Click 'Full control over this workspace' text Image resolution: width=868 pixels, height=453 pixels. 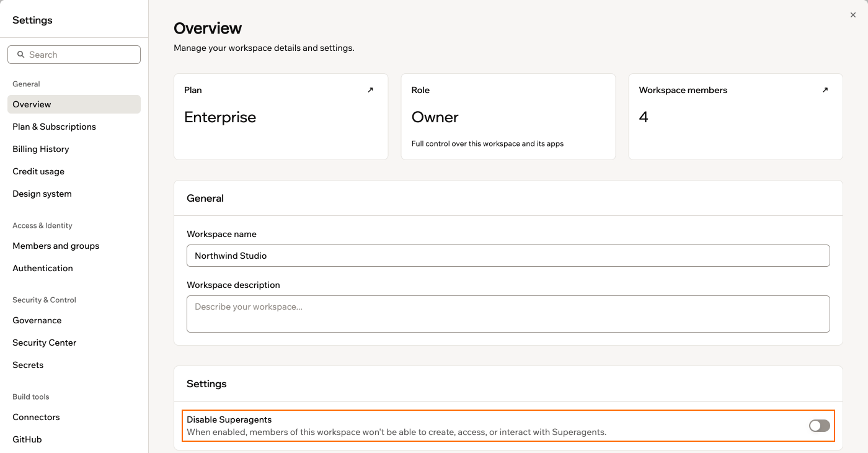[x=487, y=143]
